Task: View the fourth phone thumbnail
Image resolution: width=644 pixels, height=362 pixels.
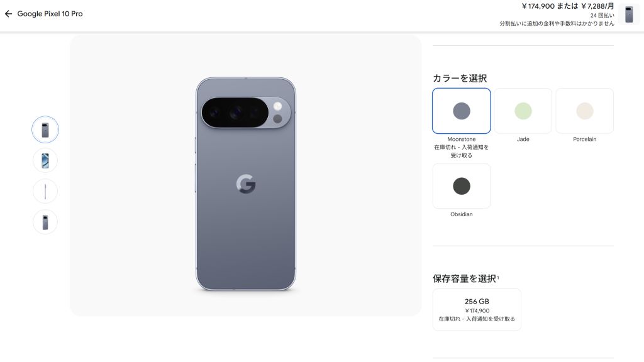Action: click(45, 222)
